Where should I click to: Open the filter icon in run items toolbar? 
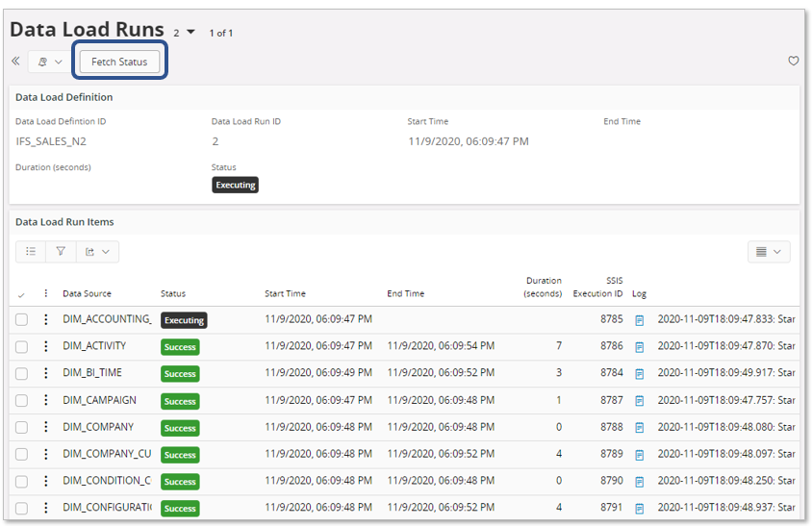pyautogui.click(x=61, y=252)
